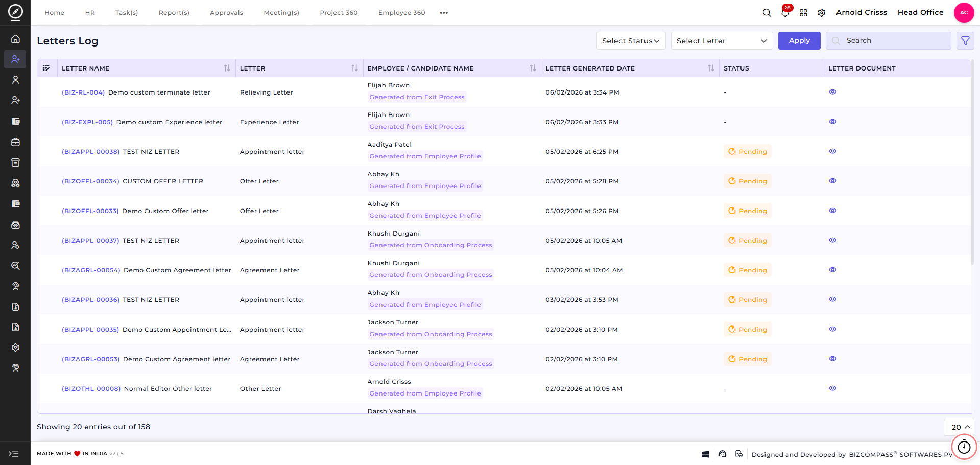Click the compass logo at top left
The height and width of the screenshot is (465, 980).
pos(15,12)
